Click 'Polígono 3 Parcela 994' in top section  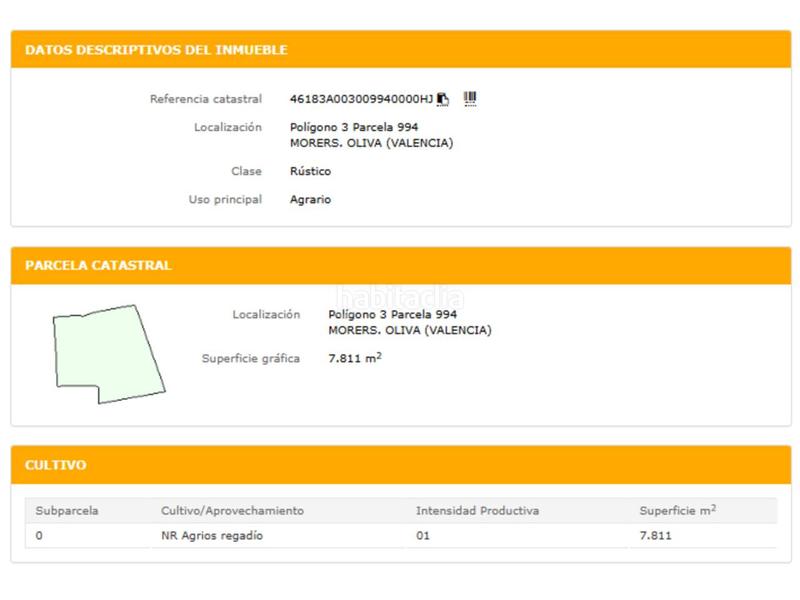coord(353,127)
